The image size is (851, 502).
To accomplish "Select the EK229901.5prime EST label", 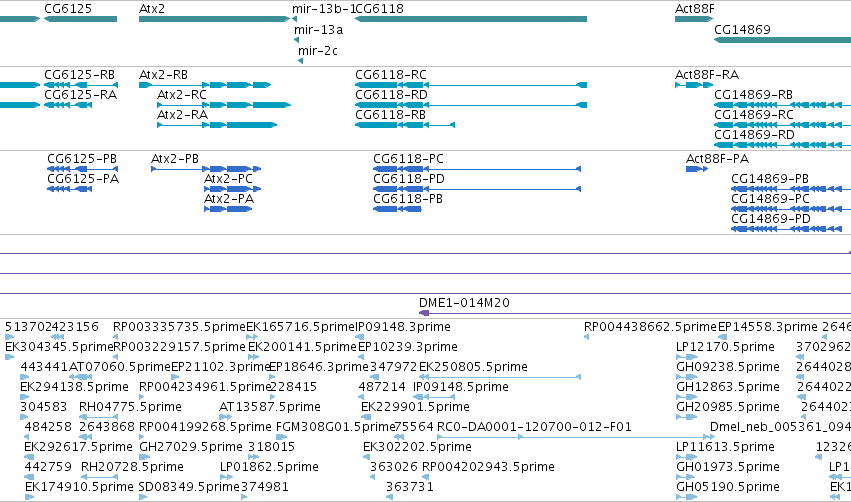I will (x=415, y=406).
